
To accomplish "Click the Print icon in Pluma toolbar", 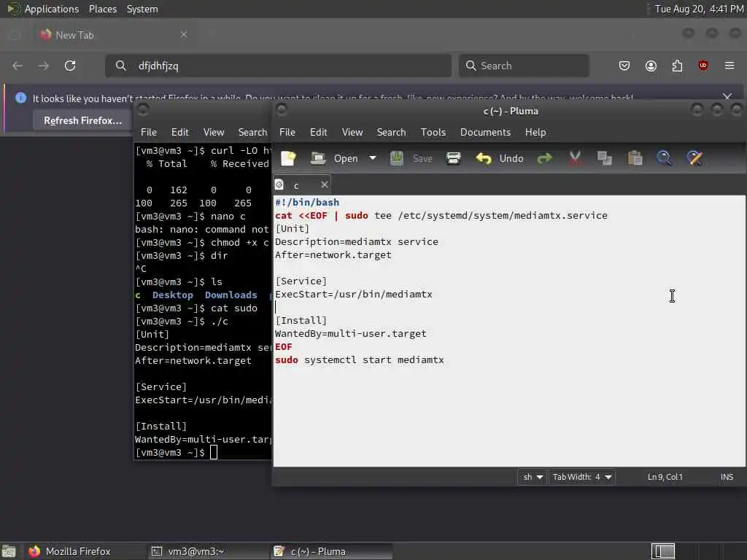I will [x=453, y=158].
